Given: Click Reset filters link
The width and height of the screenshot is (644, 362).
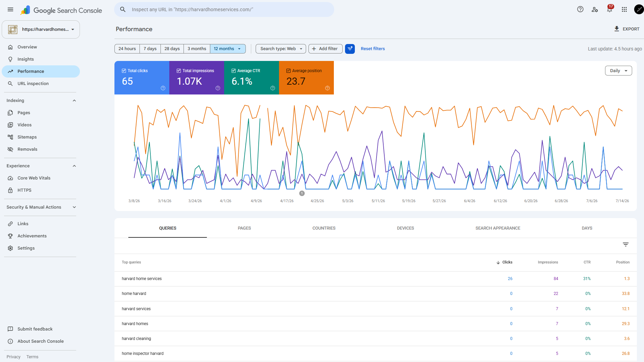Looking at the screenshot, I should pos(373,49).
